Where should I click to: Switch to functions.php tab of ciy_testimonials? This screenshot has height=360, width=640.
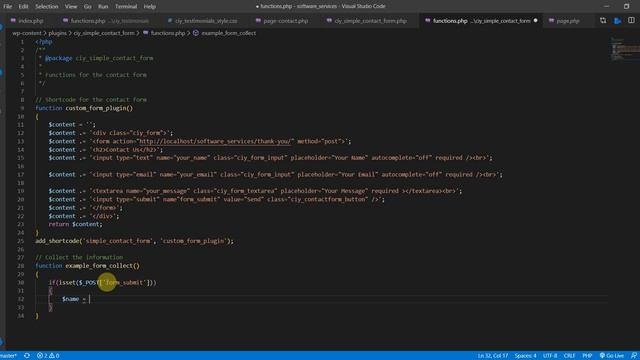pyautogui.click(x=109, y=21)
